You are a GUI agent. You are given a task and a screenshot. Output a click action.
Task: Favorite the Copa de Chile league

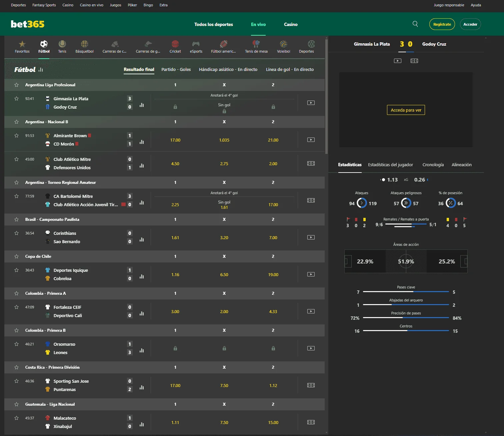pos(16,256)
